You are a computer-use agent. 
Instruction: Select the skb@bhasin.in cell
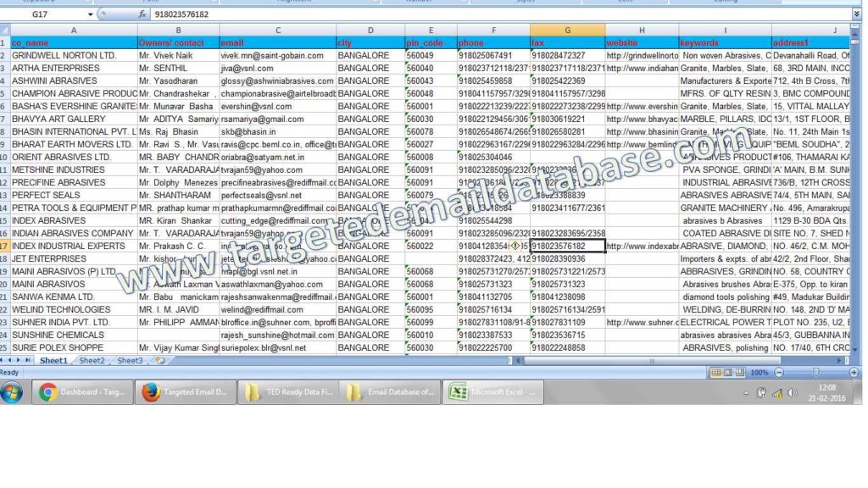pyautogui.click(x=278, y=131)
